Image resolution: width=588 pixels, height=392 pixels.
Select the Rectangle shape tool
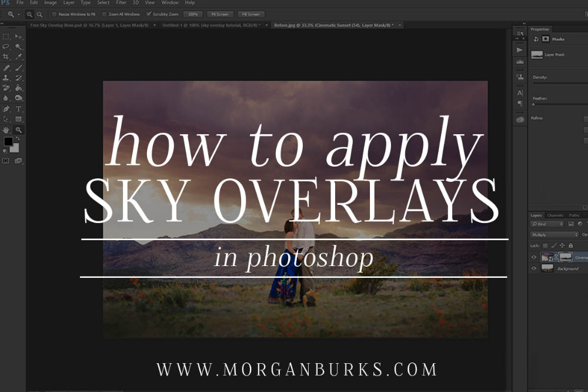(x=18, y=119)
